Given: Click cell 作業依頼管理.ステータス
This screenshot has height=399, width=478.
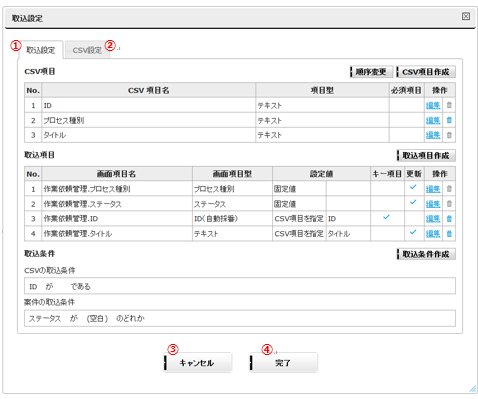Looking at the screenshot, I should click(x=117, y=204).
